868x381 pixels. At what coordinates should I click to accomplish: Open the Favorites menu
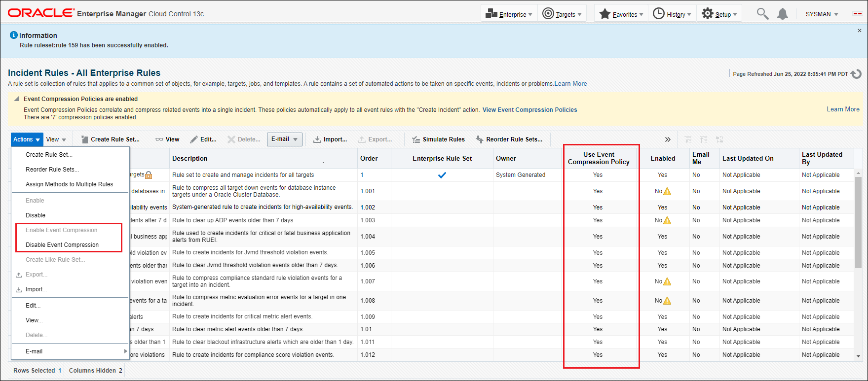pyautogui.click(x=621, y=14)
